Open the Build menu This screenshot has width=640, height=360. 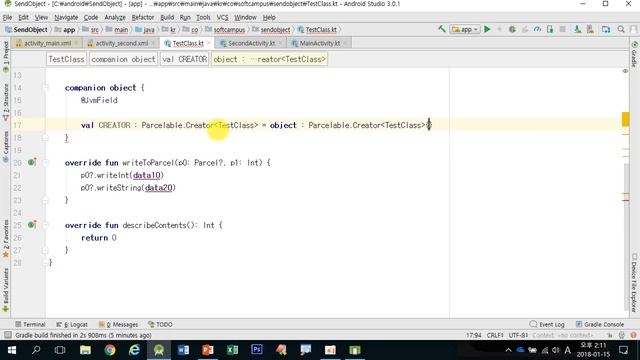pyautogui.click(x=167, y=18)
